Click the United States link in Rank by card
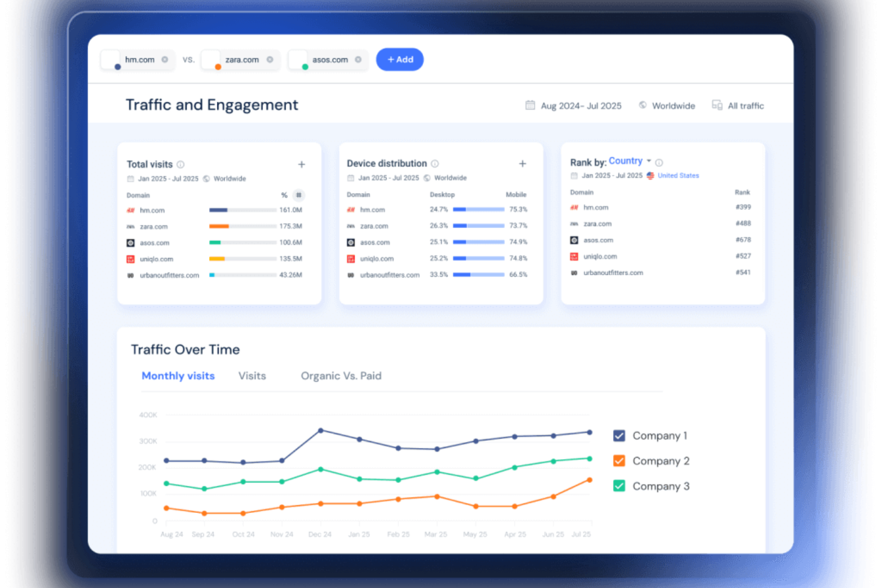 (x=678, y=176)
